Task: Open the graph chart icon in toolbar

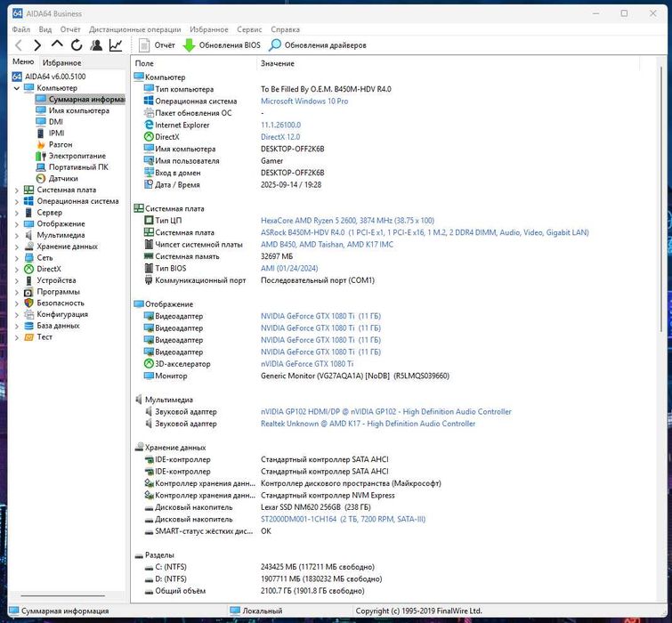Action: tap(116, 45)
